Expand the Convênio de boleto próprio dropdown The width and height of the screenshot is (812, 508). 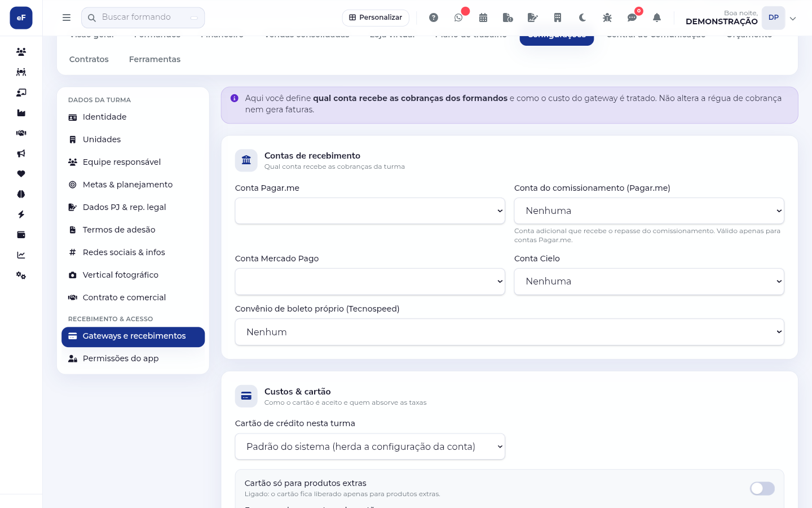click(x=509, y=332)
